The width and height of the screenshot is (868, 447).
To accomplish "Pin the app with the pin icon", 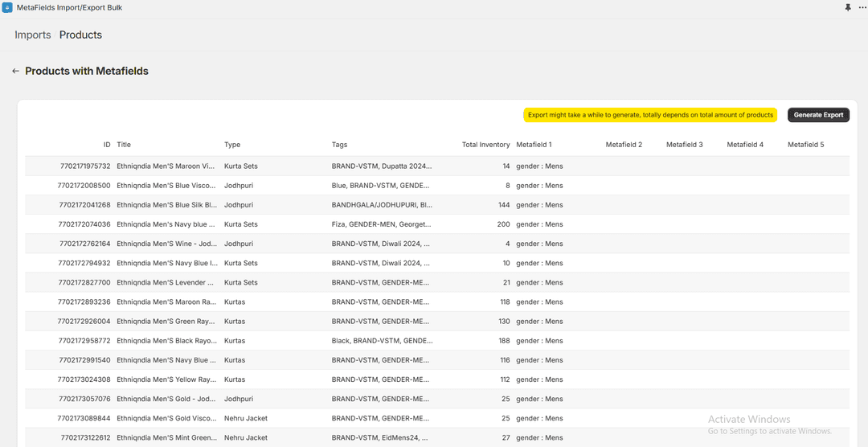I will (x=848, y=8).
